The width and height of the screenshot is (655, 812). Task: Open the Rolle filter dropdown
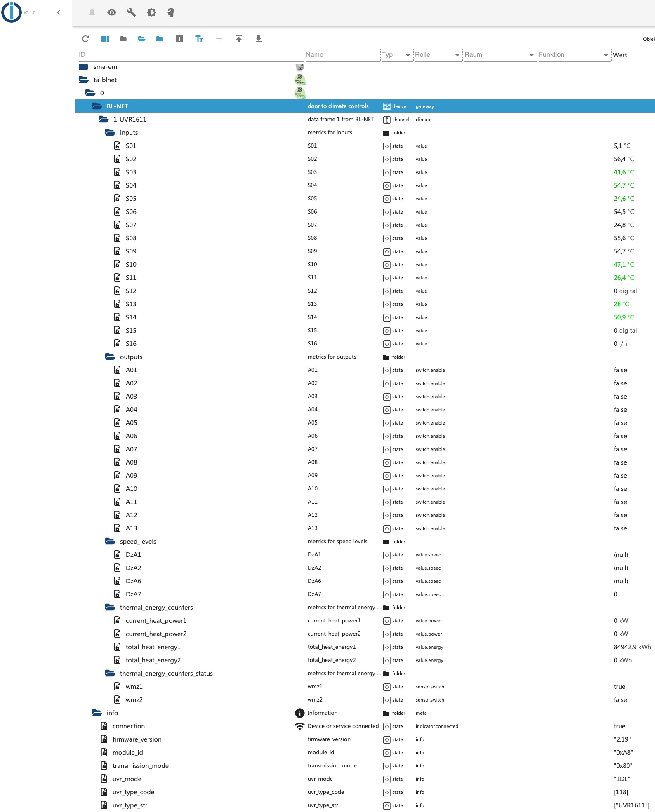438,55
